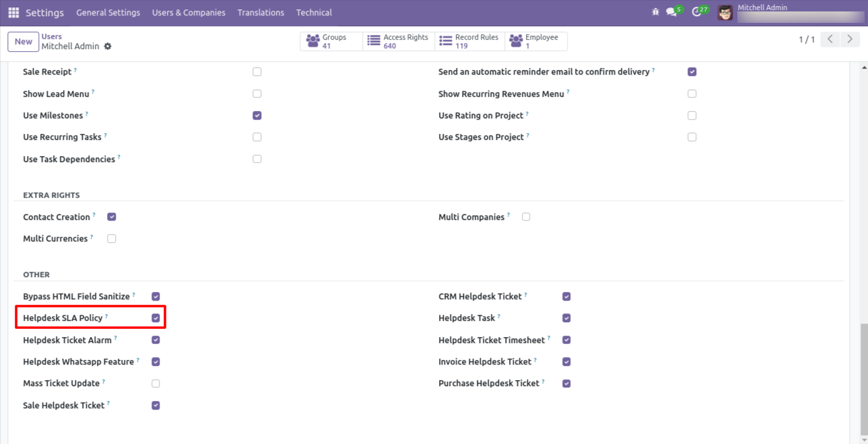This screenshot has height=444, width=868.
Task: Open the conversations chat icon
Action: (x=671, y=12)
